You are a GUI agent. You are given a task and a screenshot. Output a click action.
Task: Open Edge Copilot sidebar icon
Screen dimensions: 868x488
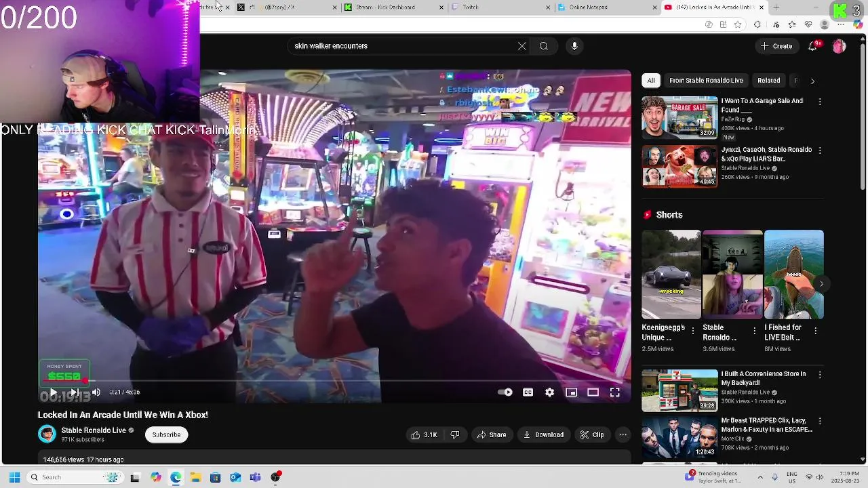[x=858, y=24]
